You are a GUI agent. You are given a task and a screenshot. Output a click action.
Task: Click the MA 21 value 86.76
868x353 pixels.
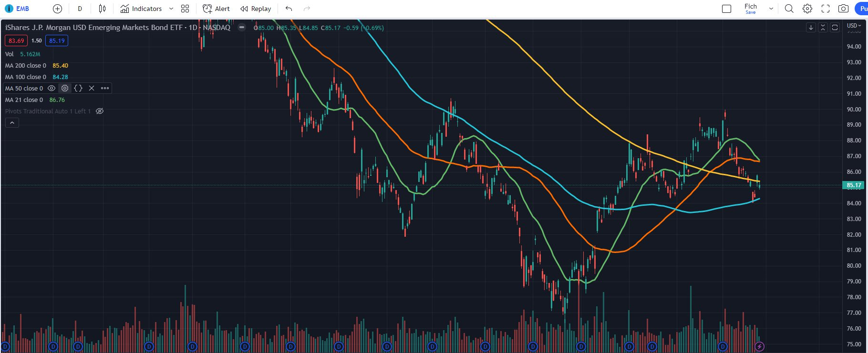click(57, 100)
